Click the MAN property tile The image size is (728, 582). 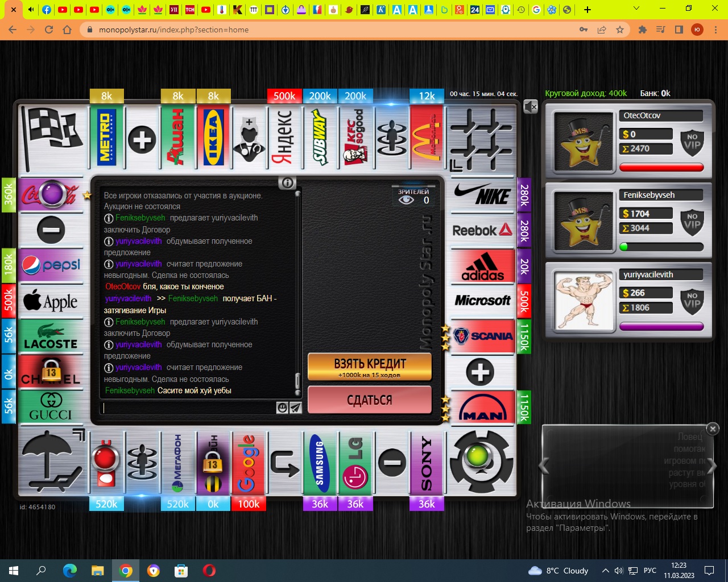pyautogui.click(x=482, y=407)
